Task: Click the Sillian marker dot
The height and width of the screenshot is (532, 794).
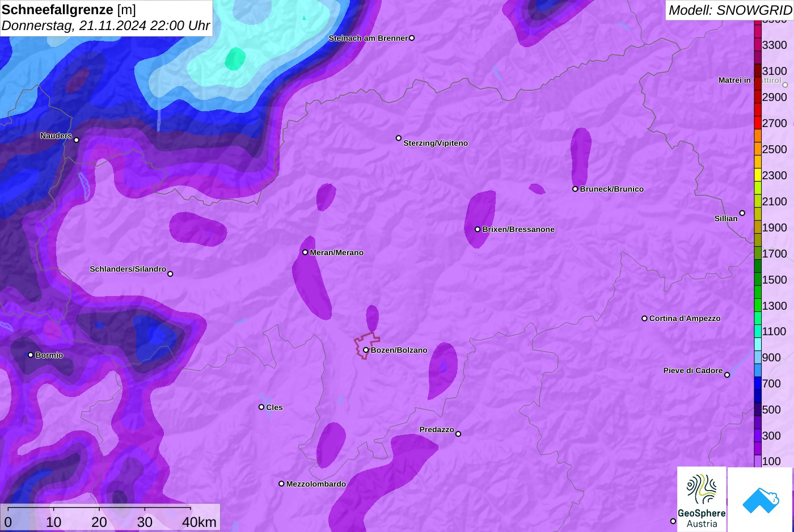Action: click(742, 213)
